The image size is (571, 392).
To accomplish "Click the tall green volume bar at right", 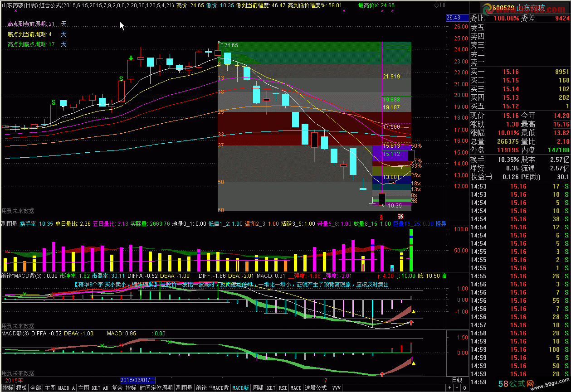I will 411,250.
